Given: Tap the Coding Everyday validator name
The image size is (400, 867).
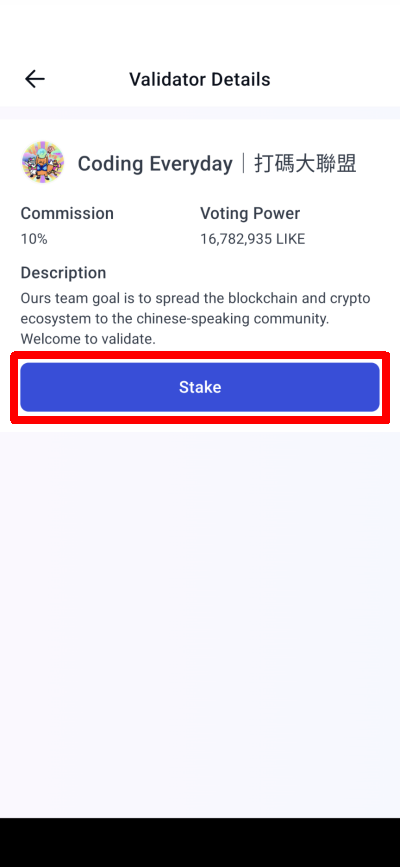Looking at the screenshot, I should (155, 164).
